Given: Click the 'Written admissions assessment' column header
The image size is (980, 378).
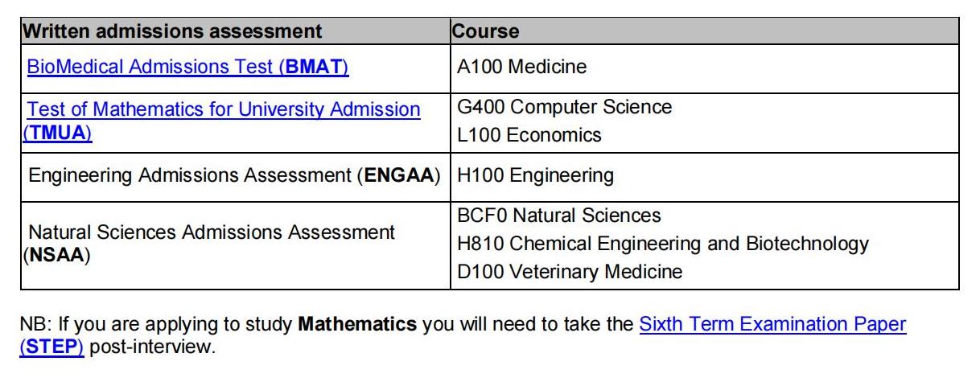Looking at the screenshot, I should tap(174, 31).
